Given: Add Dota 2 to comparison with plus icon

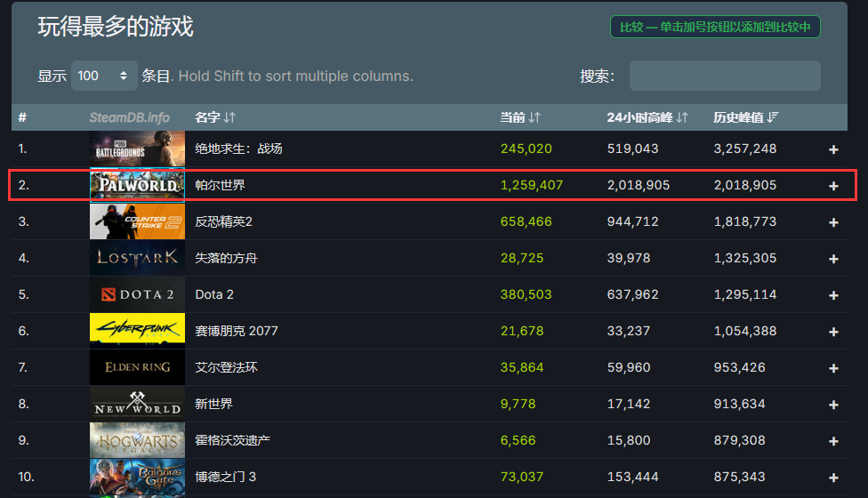Looking at the screenshot, I should [x=833, y=295].
